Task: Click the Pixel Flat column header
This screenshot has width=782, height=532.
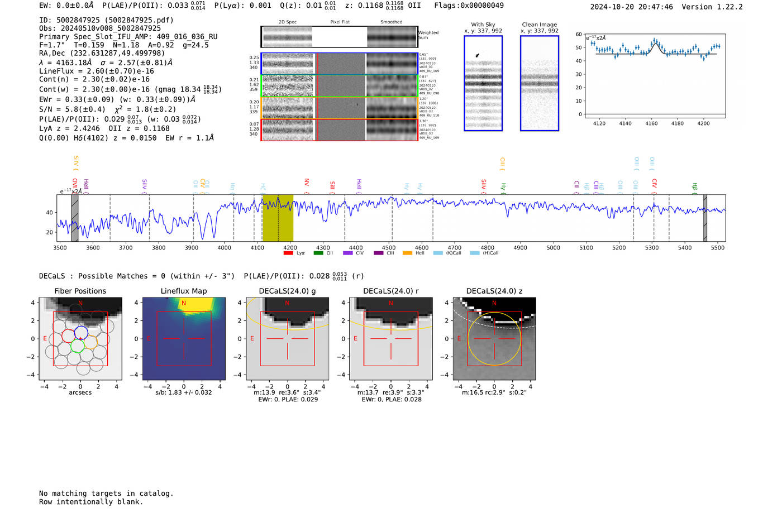Action: 340,22
